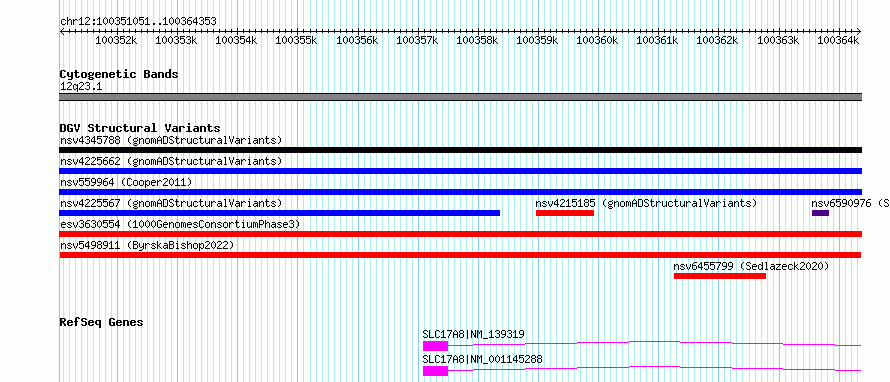890x382 pixels.
Task: Open variant label nsv559964 (Cooper2011)
Action: tap(126, 182)
